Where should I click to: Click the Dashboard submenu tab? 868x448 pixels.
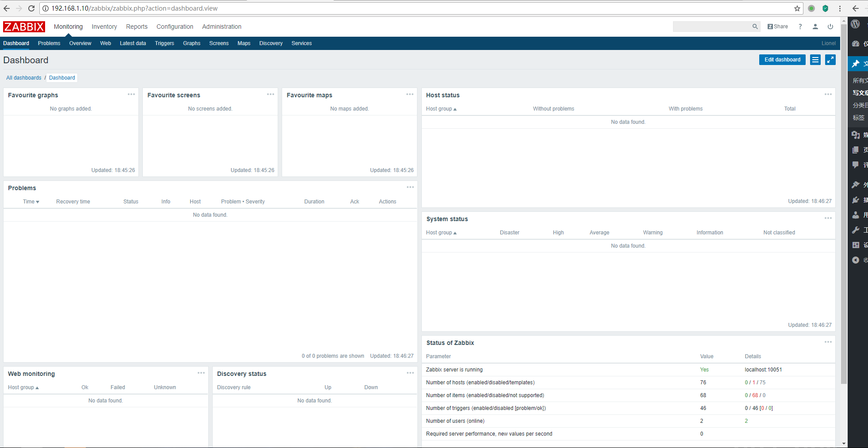point(16,43)
